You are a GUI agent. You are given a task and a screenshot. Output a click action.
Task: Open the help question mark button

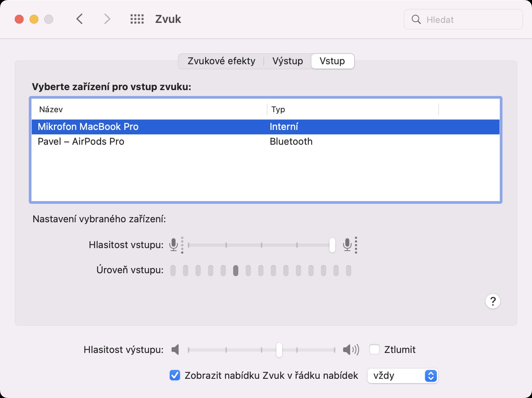(x=493, y=301)
